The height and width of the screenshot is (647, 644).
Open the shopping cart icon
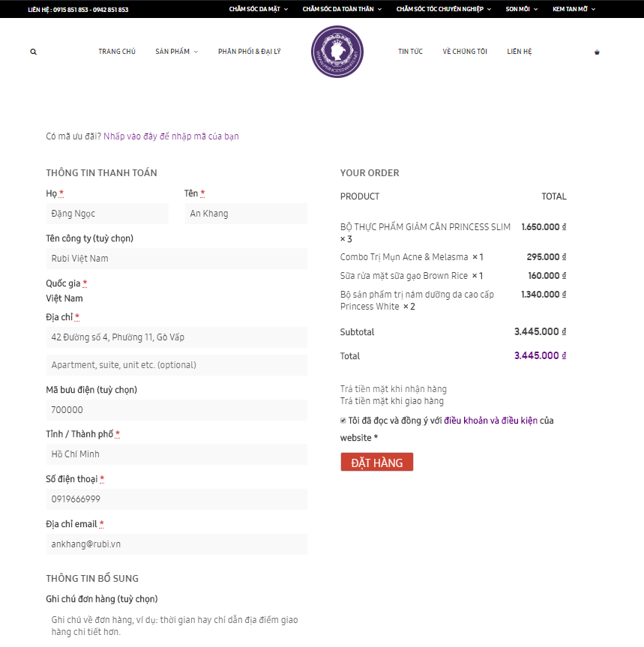click(x=597, y=52)
